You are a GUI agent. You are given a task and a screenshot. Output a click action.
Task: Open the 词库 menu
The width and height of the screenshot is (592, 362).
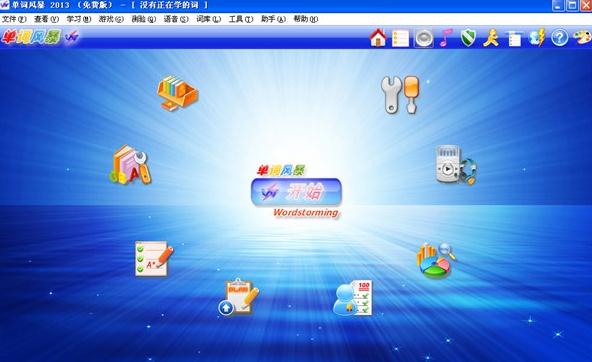pyautogui.click(x=208, y=19)
